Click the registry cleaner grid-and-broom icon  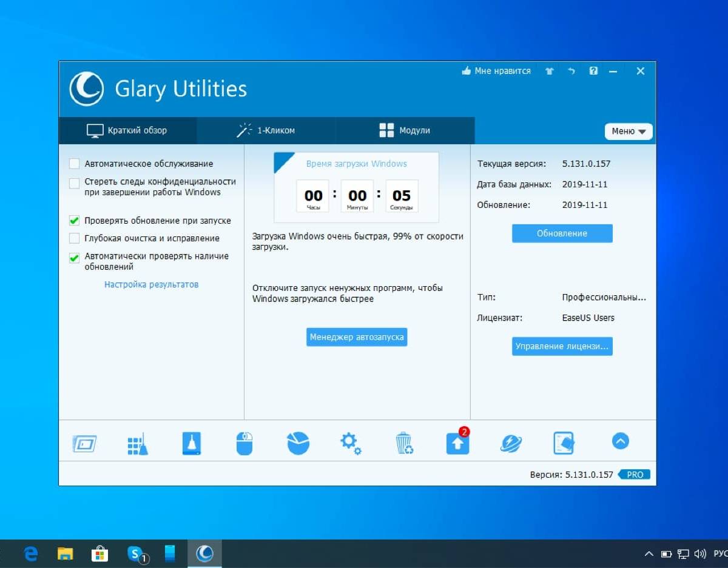coord(138,443)
